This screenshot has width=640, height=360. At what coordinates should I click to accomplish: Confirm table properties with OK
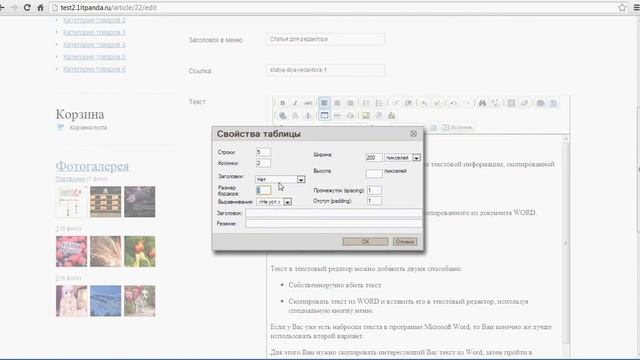pos(365,242)
